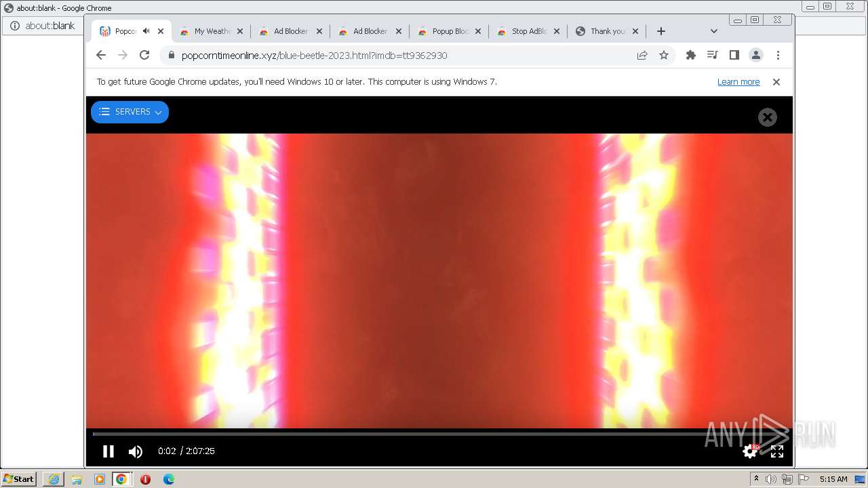The height and width of the screenshot is (488, 868).
Task: Select Chrome taskbar icon
Action: pyautogui.click(x=121, y=479)
